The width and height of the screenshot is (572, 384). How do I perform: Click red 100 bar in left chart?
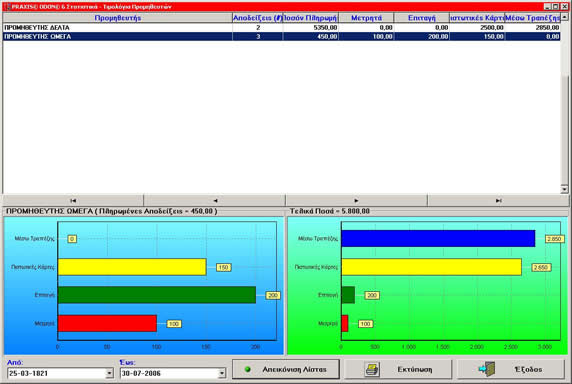(107, 323)
